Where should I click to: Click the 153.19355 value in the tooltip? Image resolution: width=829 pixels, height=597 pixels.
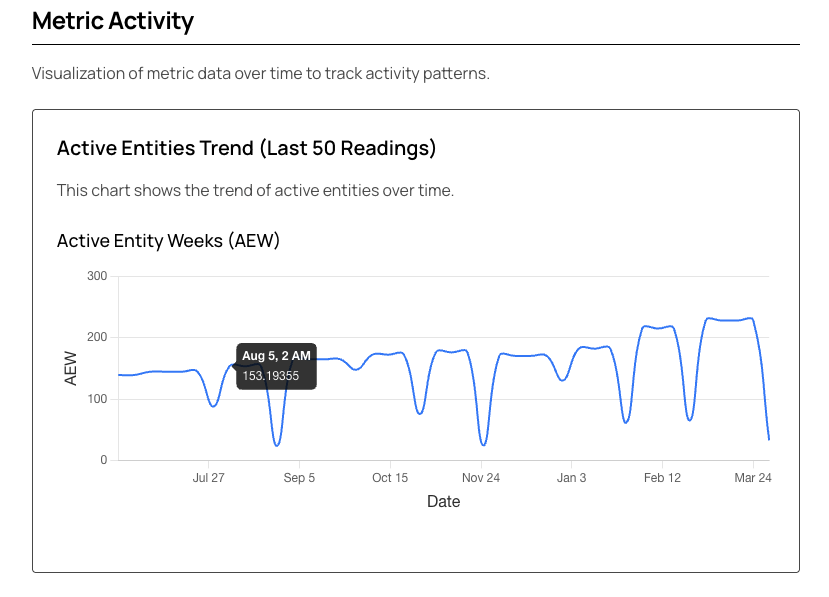[270, 376]
